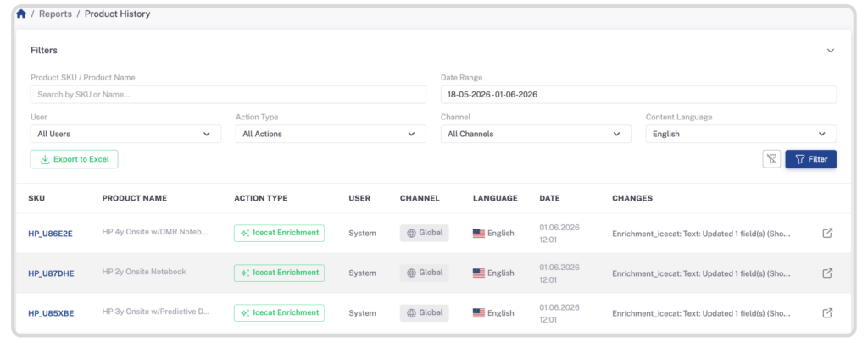868x342 pixels.
Task: Clear filters with crossed funnel icon
Action: [x=771, y=159]
